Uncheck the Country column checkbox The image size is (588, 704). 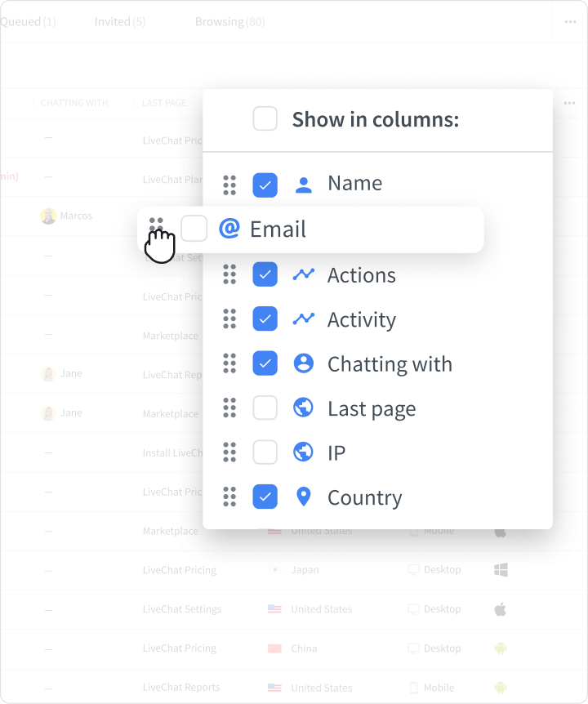click(265, 497)
